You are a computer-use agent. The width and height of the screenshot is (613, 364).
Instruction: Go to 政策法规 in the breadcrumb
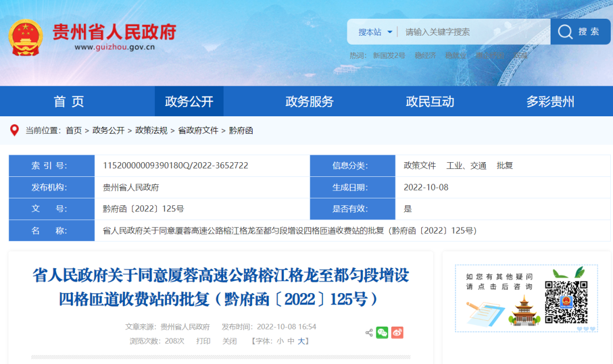coord(152,130)
